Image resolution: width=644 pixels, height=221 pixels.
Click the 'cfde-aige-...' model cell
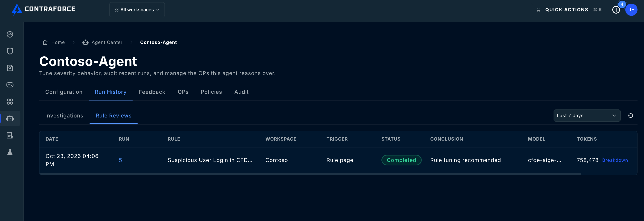545,160
